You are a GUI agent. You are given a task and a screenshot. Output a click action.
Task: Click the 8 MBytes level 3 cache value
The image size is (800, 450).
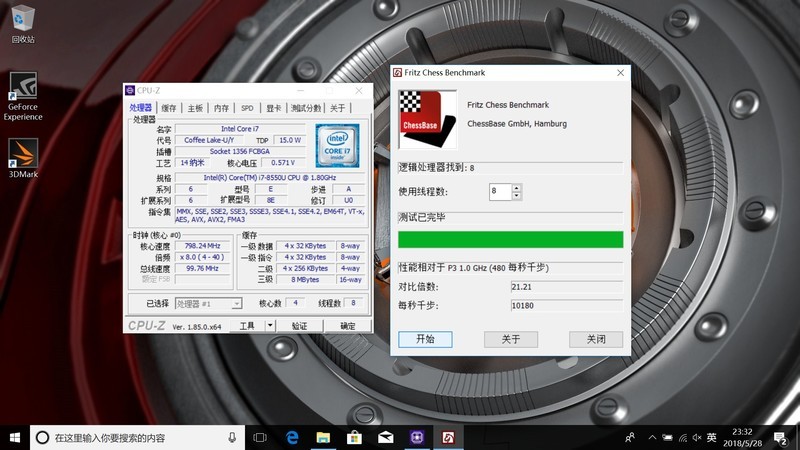(305, 280)
